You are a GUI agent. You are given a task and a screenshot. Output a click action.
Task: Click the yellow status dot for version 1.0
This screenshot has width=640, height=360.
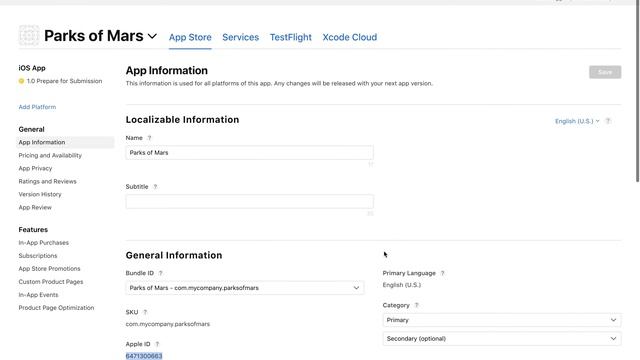21,81
